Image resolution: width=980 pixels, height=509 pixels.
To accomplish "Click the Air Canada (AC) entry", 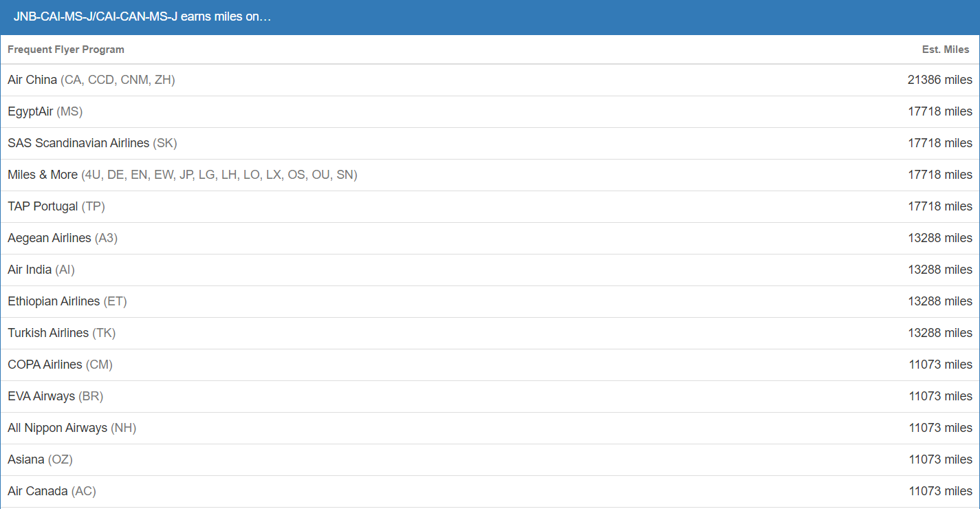I will (52, 491).
